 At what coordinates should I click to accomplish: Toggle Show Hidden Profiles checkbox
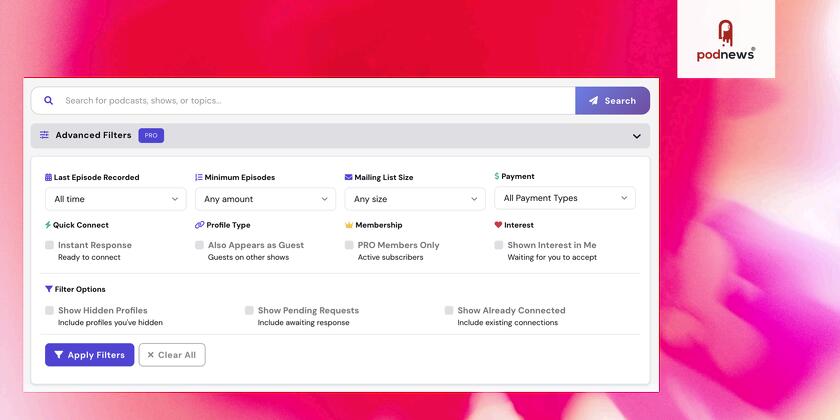49,310
